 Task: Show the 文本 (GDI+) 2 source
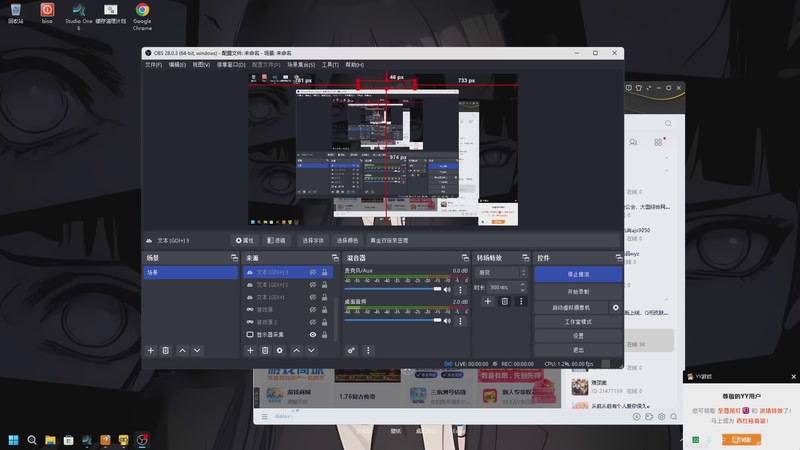[x=313, y=285]
